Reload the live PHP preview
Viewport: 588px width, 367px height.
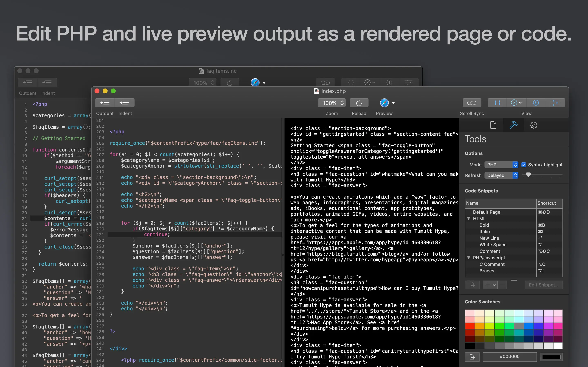coord(359,103)
